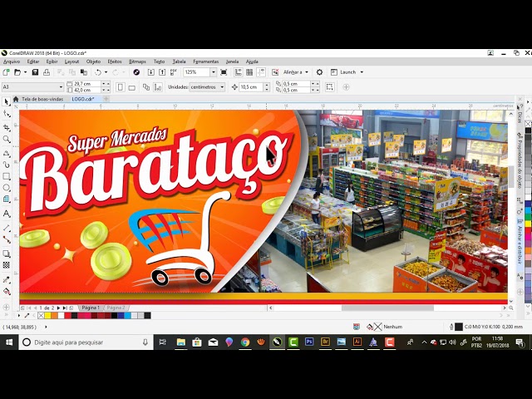Screen dimensions: 532x399
Task: Click the Export icon
Action: point(162,72)
